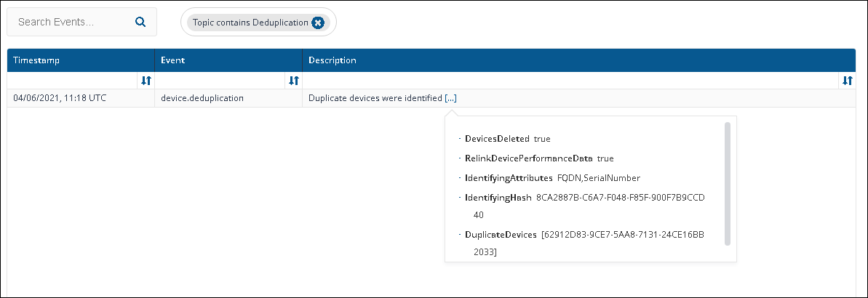Click the DuplicateDevices entry in popup
Image resolution: width=868 pixels, height=298 pixels.
(501, 235)
